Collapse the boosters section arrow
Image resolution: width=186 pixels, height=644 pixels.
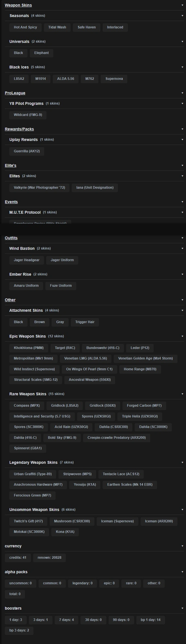click(x=182, y=608)
